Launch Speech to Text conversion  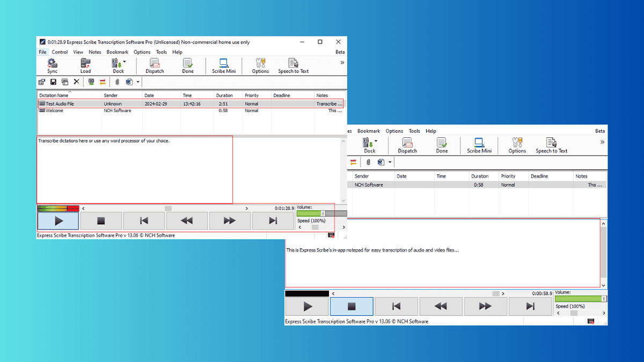[293, 65]
